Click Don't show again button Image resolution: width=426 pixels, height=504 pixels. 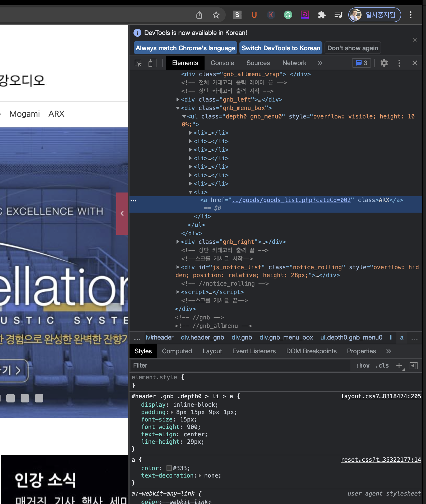[353, 48]
